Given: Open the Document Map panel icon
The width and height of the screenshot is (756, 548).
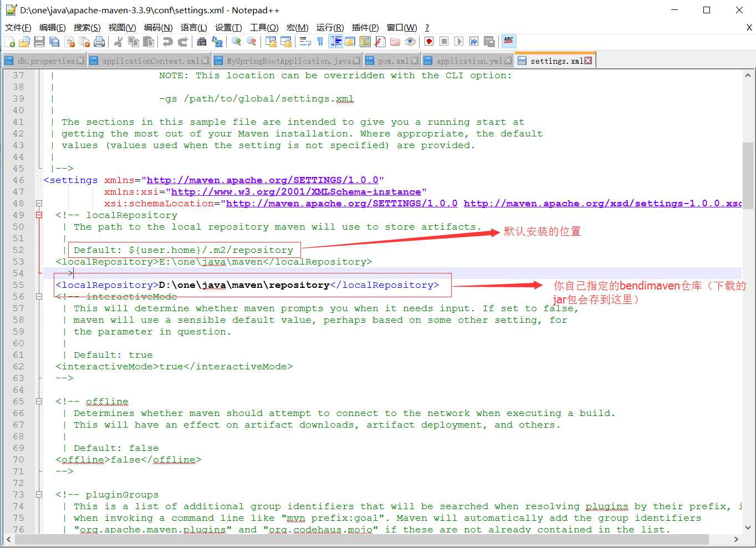Looking at the screenshot, I should coord(365,42).
